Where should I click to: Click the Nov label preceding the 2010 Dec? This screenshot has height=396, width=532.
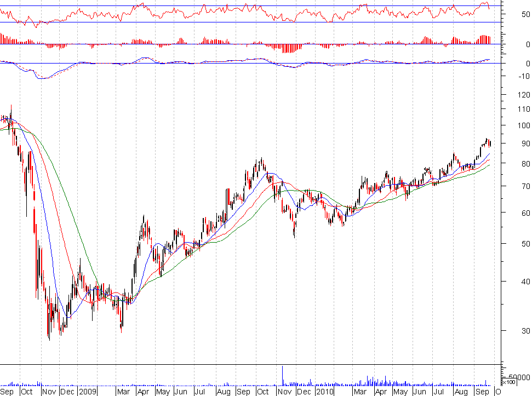(284, 392)
